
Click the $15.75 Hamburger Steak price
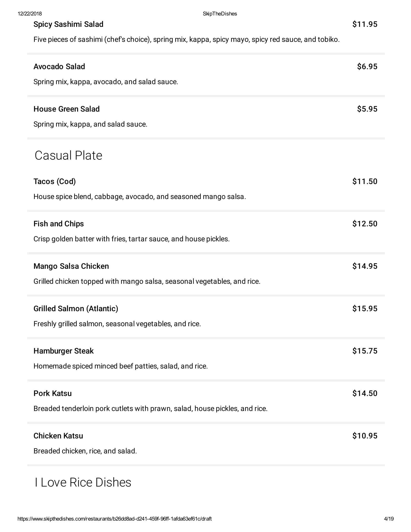tap(365, 351)
